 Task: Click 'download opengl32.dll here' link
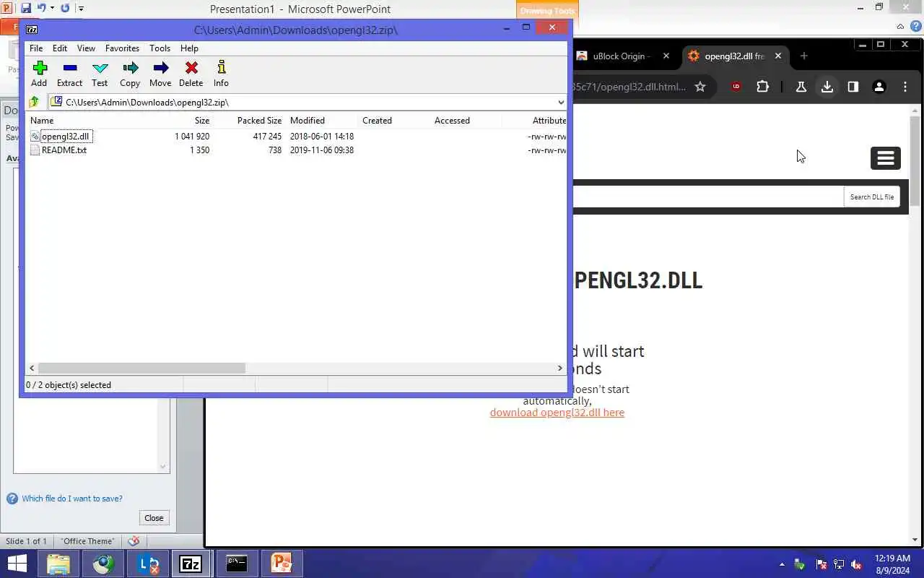557,413
